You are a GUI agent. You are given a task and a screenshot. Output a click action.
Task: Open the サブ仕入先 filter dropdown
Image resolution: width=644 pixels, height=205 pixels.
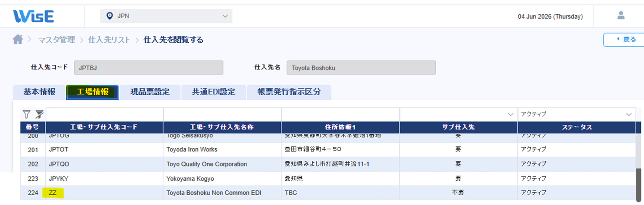tap(458, 114)
